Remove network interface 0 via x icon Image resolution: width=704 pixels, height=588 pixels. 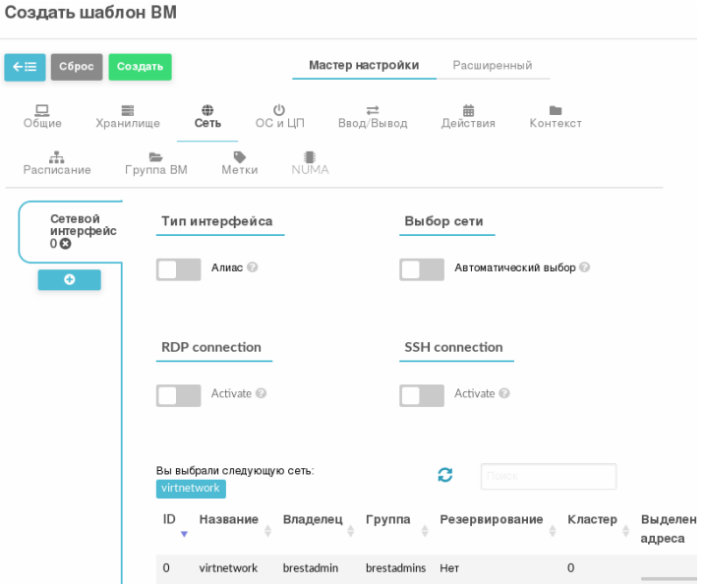(x=66, y=244)
